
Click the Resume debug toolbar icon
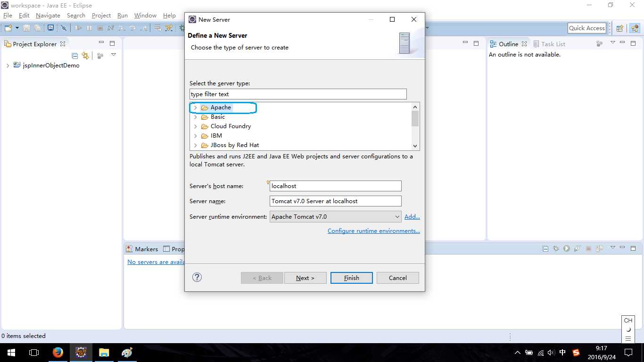click(x=78, y=28)
